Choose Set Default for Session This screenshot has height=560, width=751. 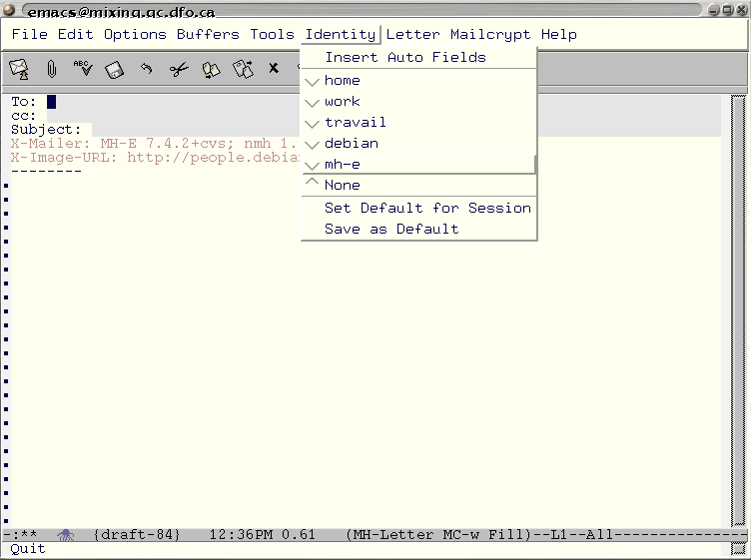[x=418, y=209]
